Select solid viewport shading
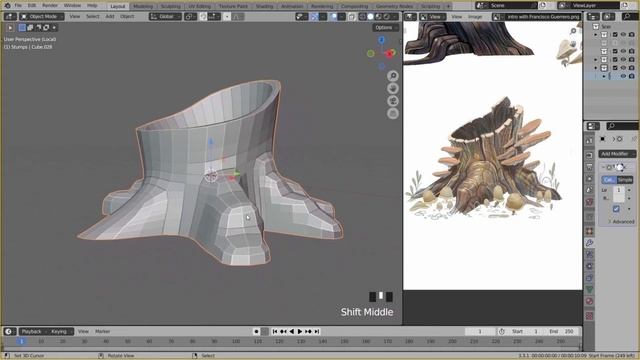 pos(370,17)
